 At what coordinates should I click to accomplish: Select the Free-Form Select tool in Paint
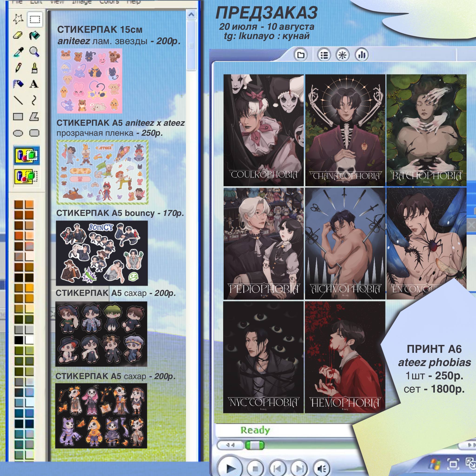[x=19, y=19]
